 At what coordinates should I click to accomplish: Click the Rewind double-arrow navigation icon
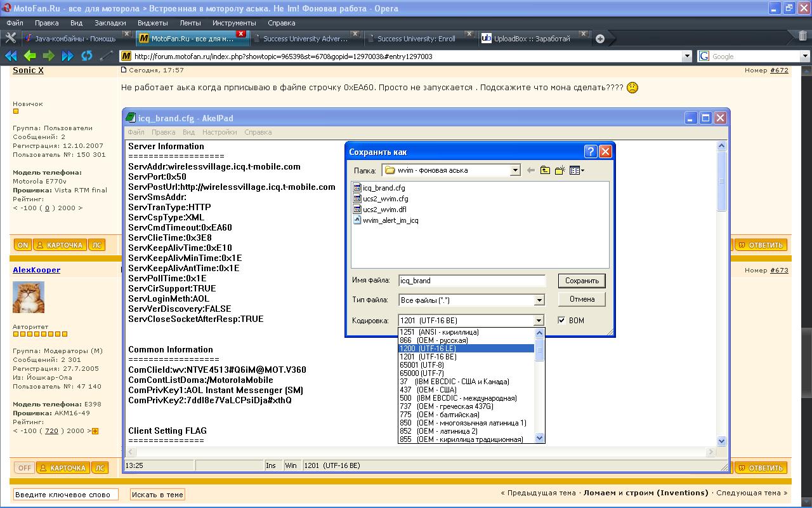(x=11, y=56)
